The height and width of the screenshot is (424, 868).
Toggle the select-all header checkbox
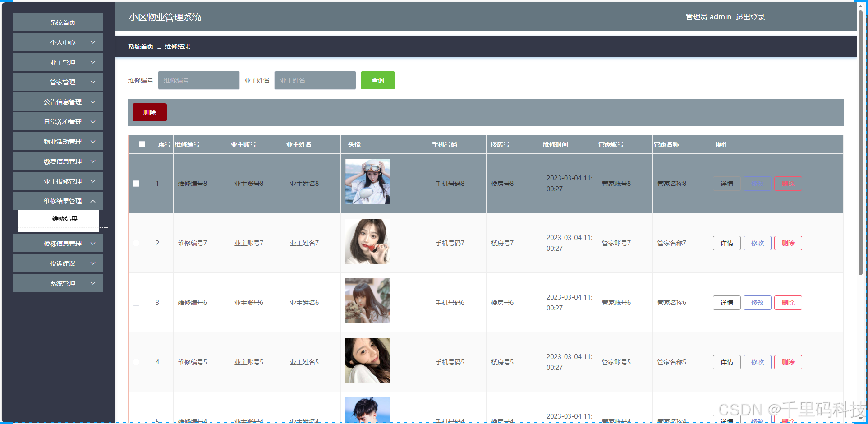142,144
